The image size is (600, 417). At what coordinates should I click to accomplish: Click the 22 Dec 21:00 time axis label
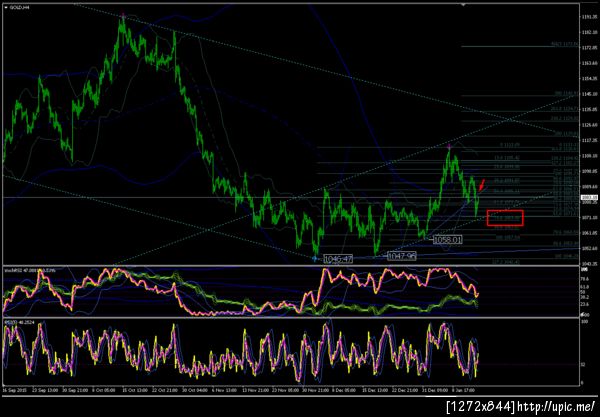click(405, 390)
